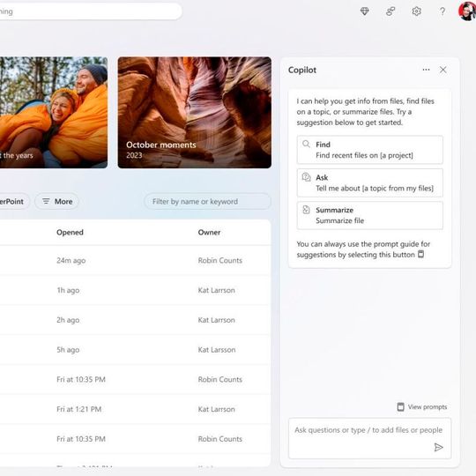Screen dimensions: 476x476
Task: Focus the Copilot ask questions input box
Action: point(369,438)
